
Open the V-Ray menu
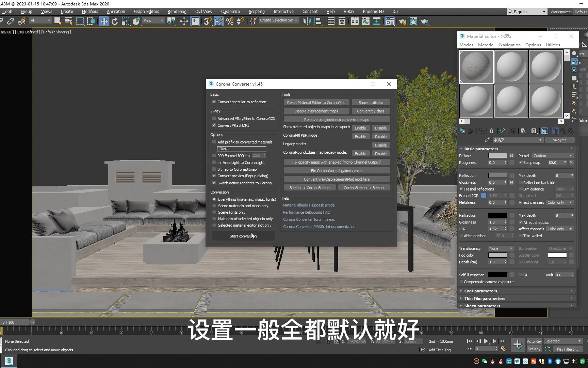tap(349, 12)
